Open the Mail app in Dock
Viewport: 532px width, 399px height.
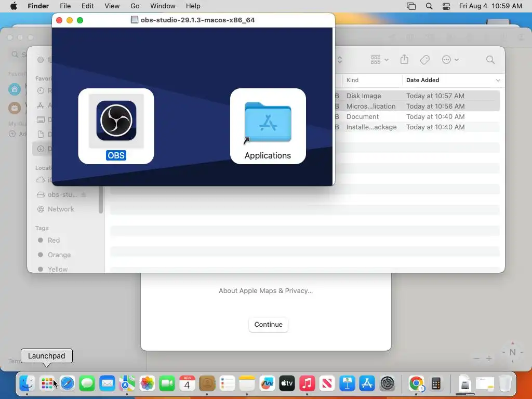[x=107, y=383]
